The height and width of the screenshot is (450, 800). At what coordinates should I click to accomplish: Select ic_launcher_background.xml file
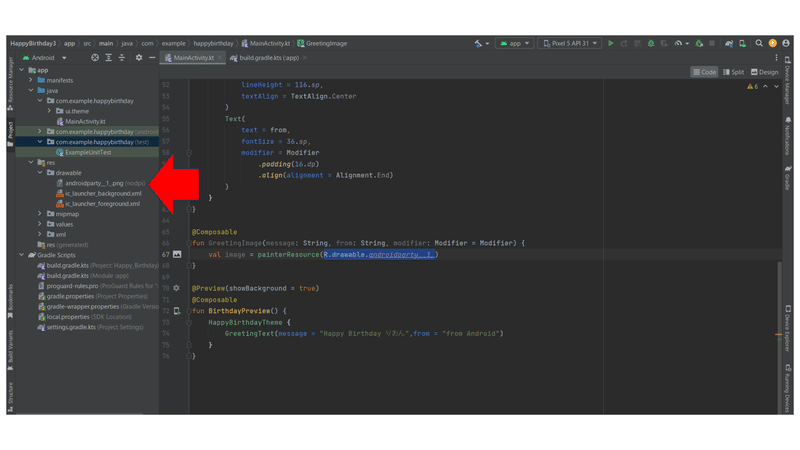(x=99, y=193)
